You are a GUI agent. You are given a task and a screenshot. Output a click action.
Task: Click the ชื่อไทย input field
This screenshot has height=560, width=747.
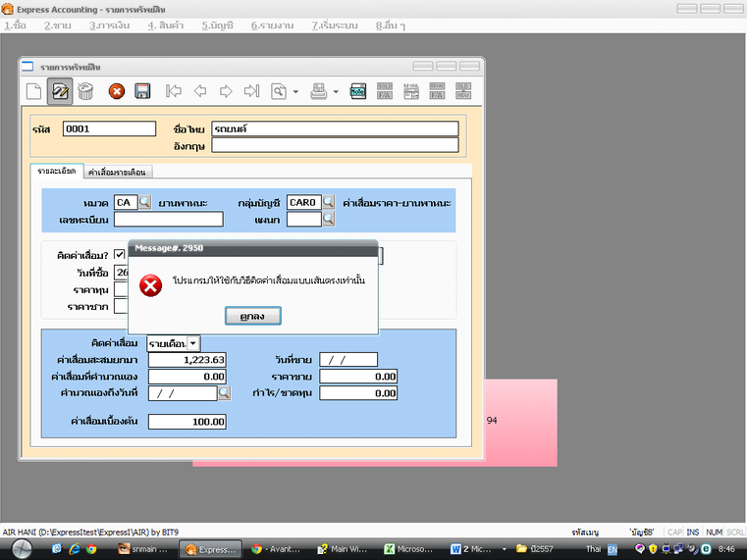point(335,128)
